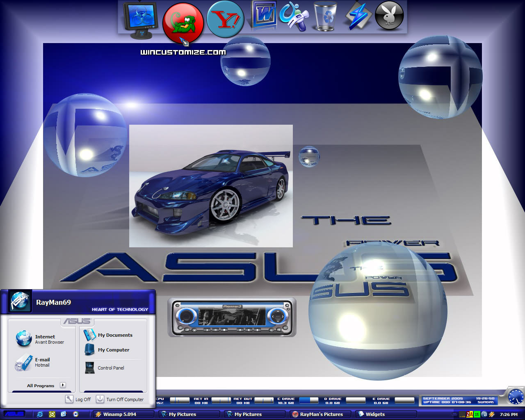Expand All Programs arrow

pyautogui.click(x=63, y=385)
